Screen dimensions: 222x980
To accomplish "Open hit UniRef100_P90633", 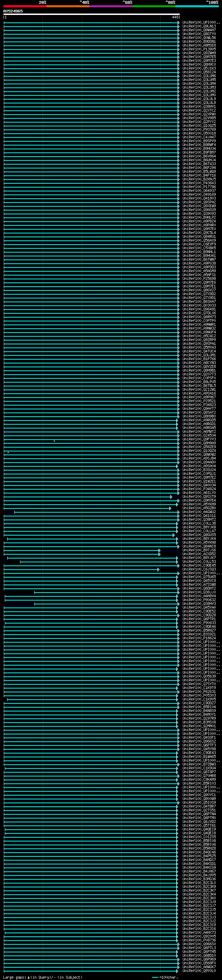I will [199, 623].
